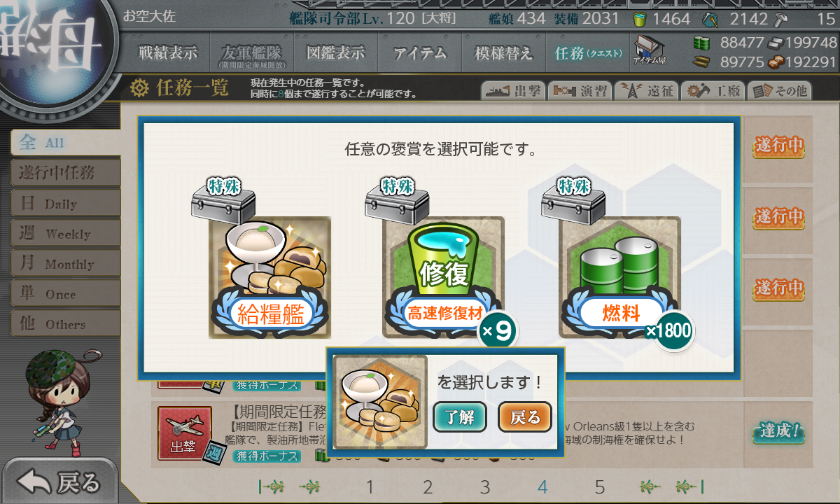This screenshot has width=840, height=504.
Task: Open 戦績表示 records menu item
Action: tap(167, 53)
